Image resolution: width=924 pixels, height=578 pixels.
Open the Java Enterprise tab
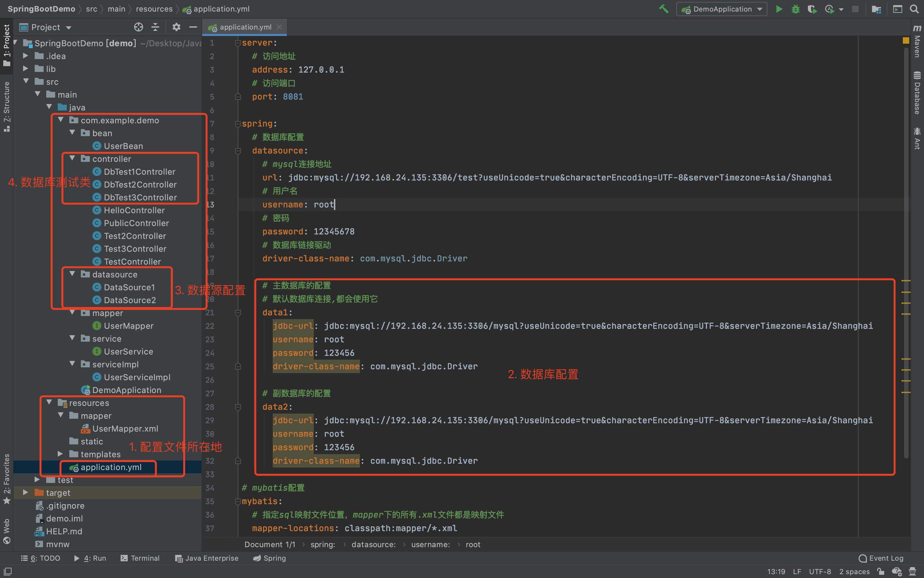(207, 558)
